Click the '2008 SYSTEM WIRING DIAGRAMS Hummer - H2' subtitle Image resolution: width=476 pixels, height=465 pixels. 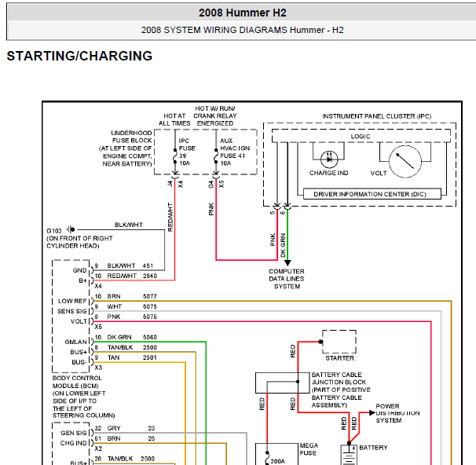(x=242, y=30)
